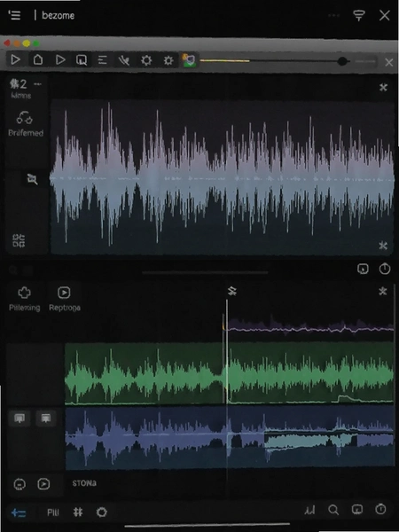The image size is (399, 532).
Task: Select the window inspect icon in toolbar
Action: coord(82,60)
